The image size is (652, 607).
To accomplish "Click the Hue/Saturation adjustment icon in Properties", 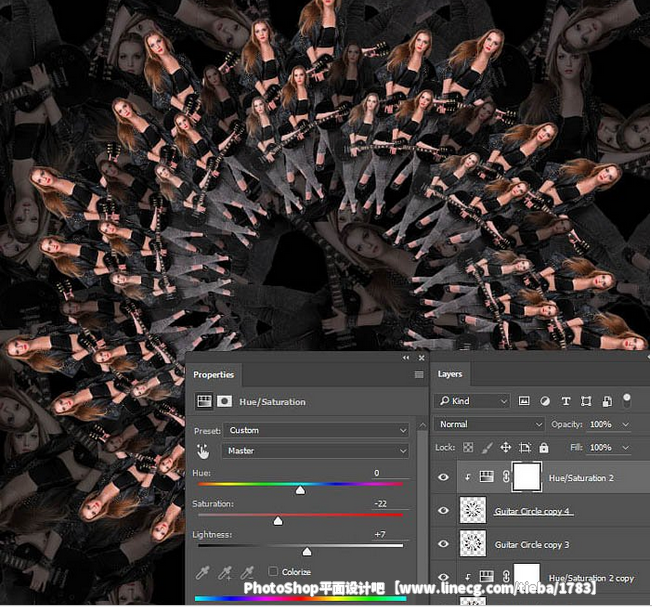I will point(204,402).
